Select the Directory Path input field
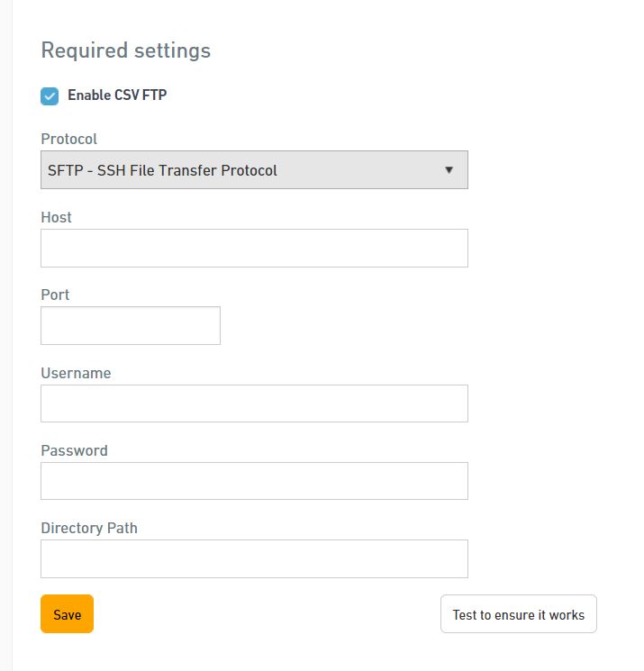 (x=254, y=559)
